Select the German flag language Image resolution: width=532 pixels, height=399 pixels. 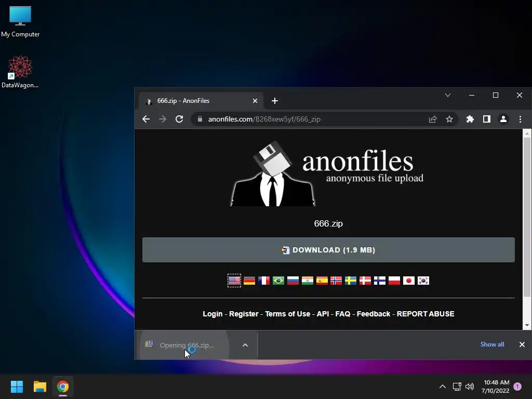[x=249, y=281]
